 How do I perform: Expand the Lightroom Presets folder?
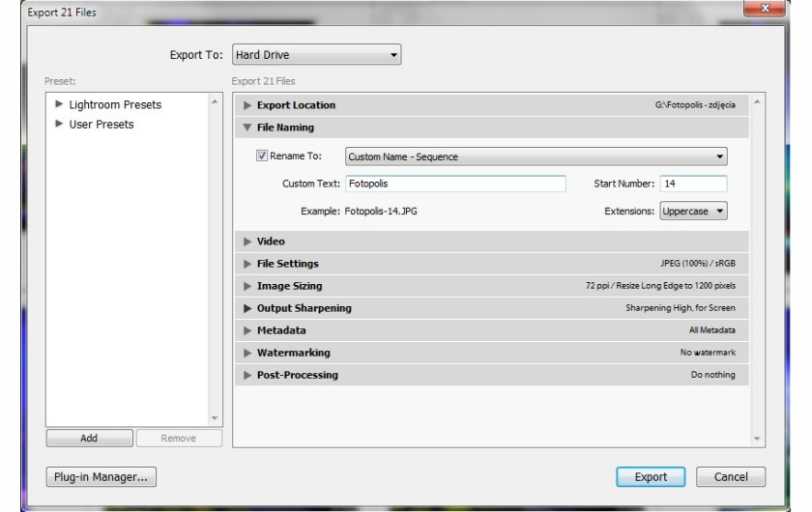coord(59,104)
